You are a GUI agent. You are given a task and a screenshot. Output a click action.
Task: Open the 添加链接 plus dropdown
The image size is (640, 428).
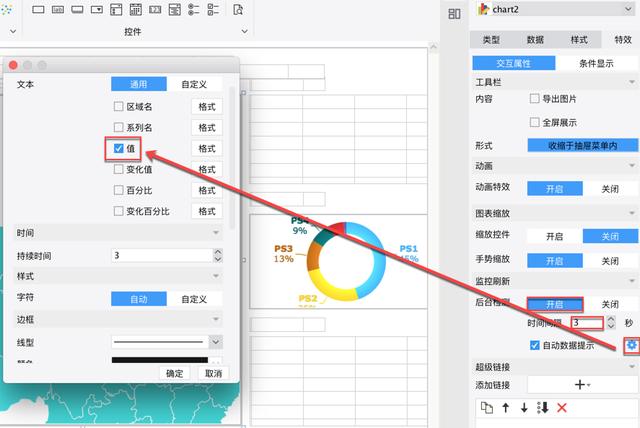[x=582, y=384]
